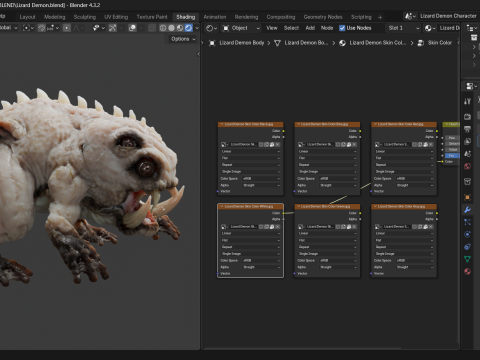Image resolution: width=480 pixels, height=360 pixels.
Task: Toggle X-ray mode
Action: tap(152, 28)
